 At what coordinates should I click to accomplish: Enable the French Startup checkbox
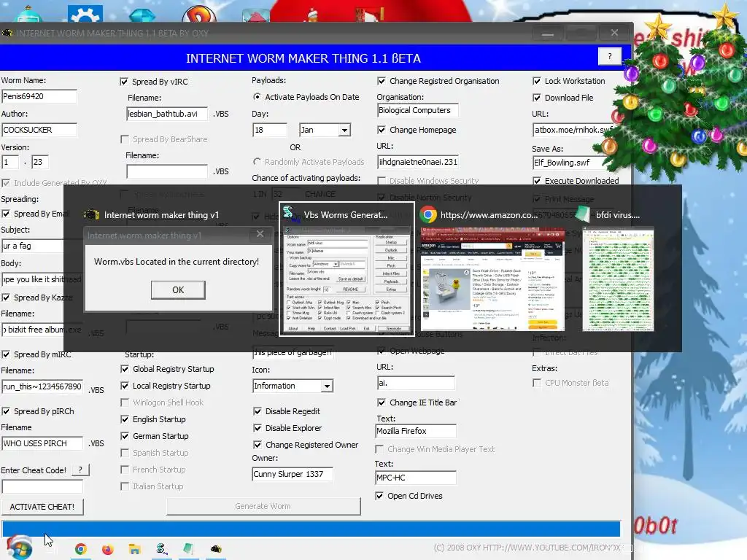click(x=125, y=470)
